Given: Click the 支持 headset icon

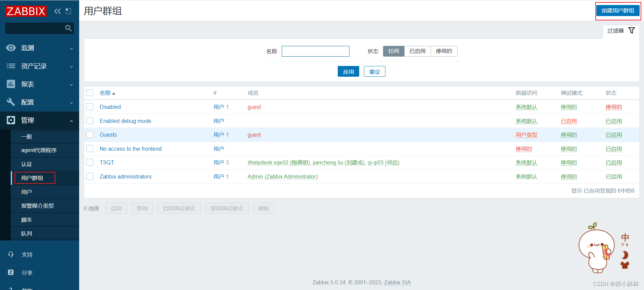Looking at the screenshot, I should click(11, 255).
